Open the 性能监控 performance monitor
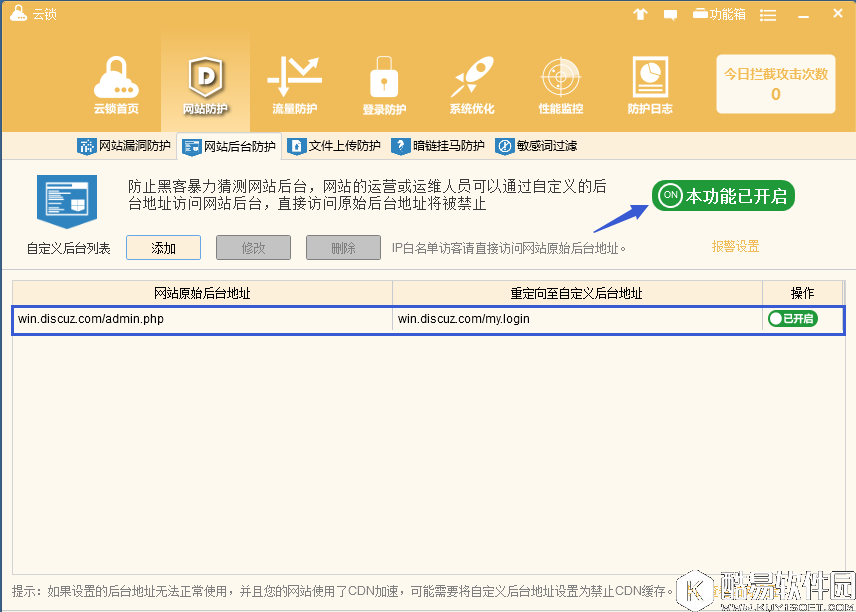 point(559,84)
